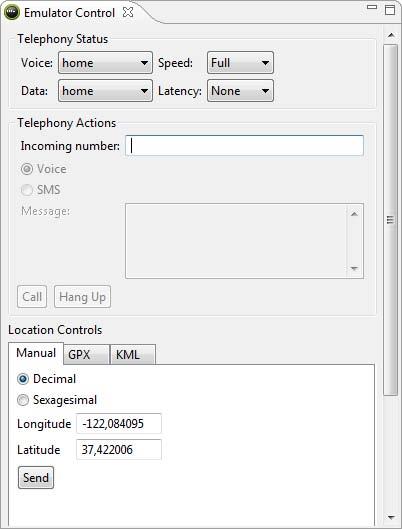Click the Hang Up button
Screen dimensions: 402x529
pyautogui.click(x=82, y=297)
